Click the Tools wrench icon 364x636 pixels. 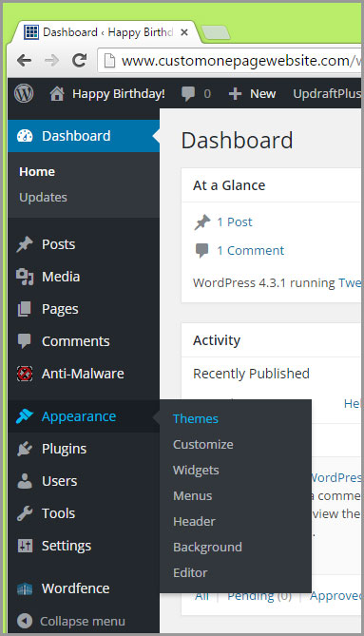(x=25, y=513)
